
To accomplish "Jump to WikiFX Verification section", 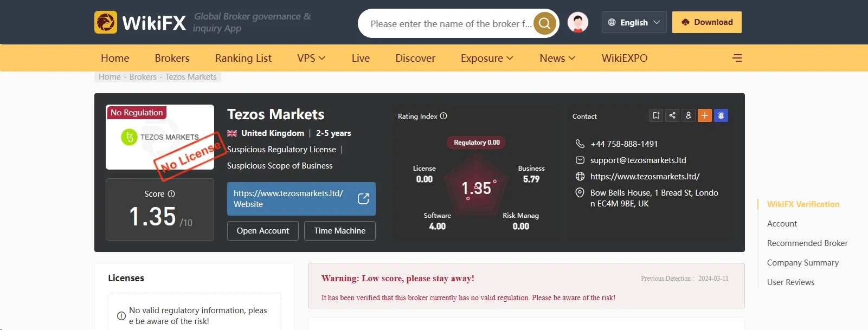I will click(803, 204).
